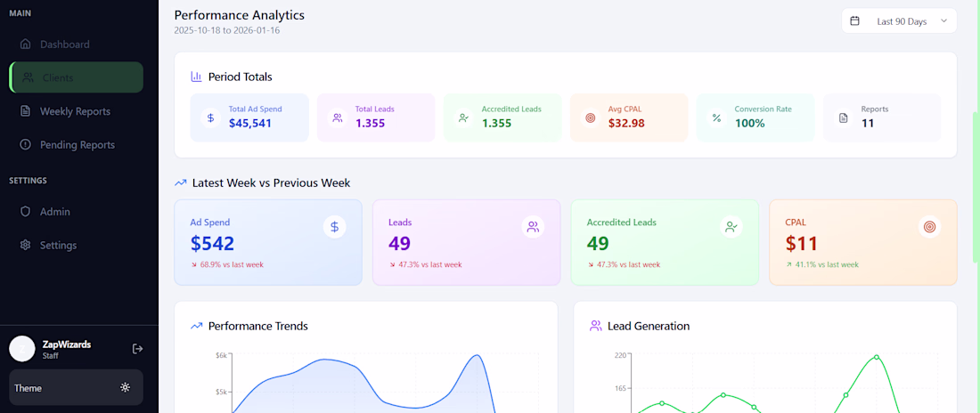The image size is (980, 413).
Task: Click the target icon on Avg CPAL
Action: 590,117
